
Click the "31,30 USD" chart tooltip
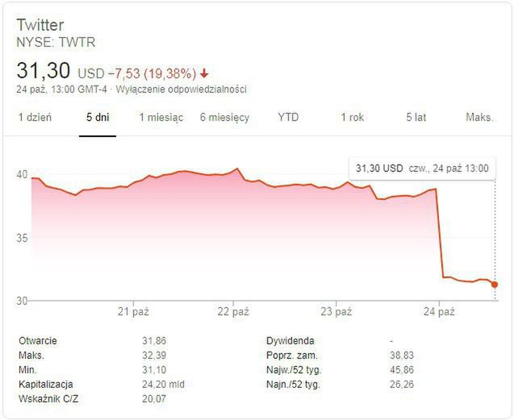(x=422, y=168)
